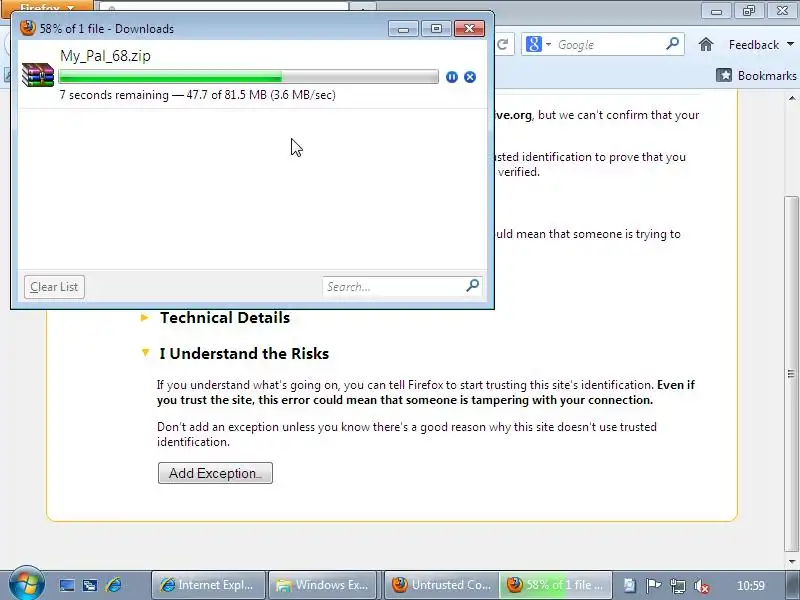Pause the My_Pal_68.zip download

coord(452,77)
